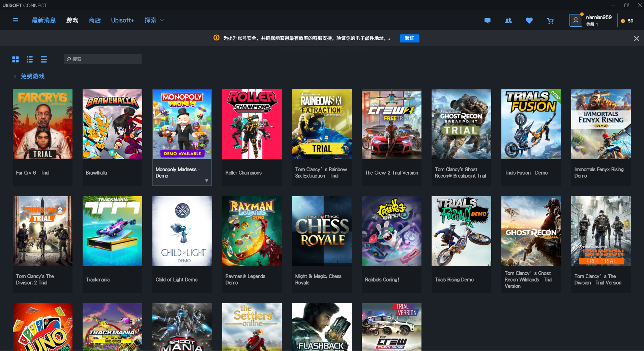Viewport: 644px width, 351px height.
Task: Open The Crew 2 Trial cover
Action: coord(391,124)
